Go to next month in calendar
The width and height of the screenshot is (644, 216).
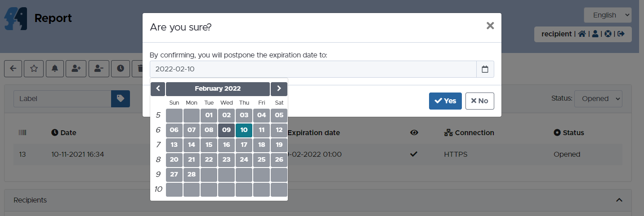coord(279,88)
